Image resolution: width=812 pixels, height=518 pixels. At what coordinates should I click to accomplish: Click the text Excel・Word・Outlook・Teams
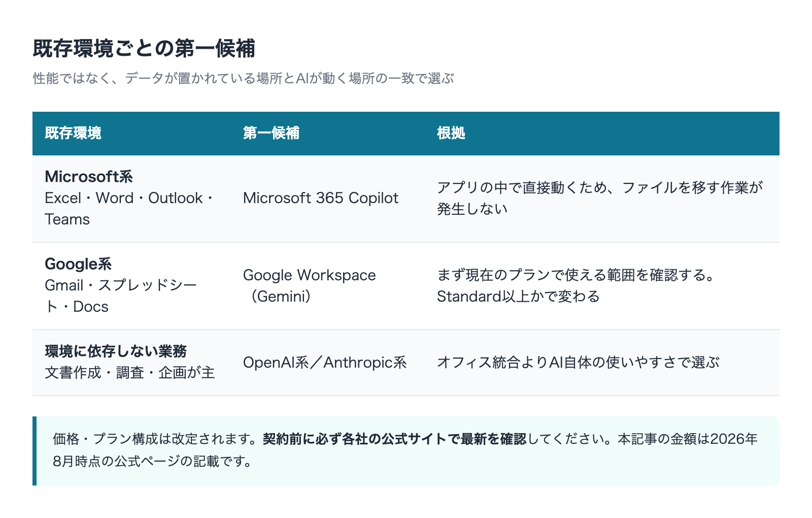coord(129,209)
